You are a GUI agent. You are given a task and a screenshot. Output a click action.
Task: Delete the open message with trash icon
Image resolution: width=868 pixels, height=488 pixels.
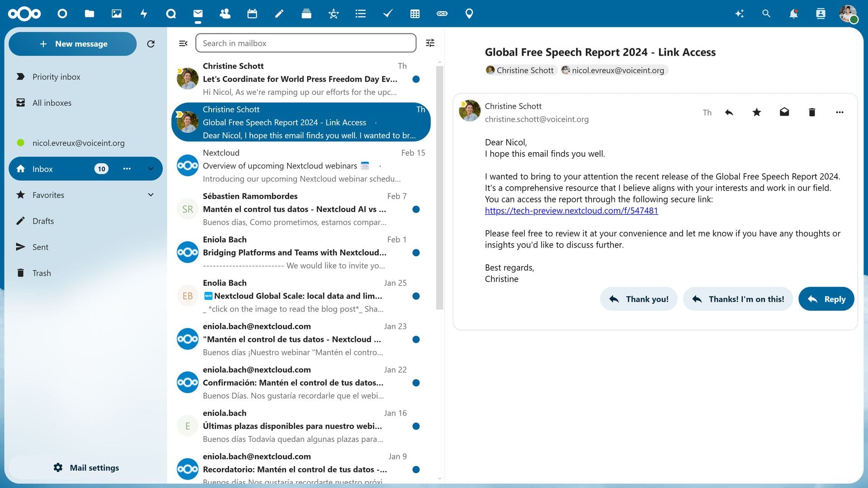[812, 113]
